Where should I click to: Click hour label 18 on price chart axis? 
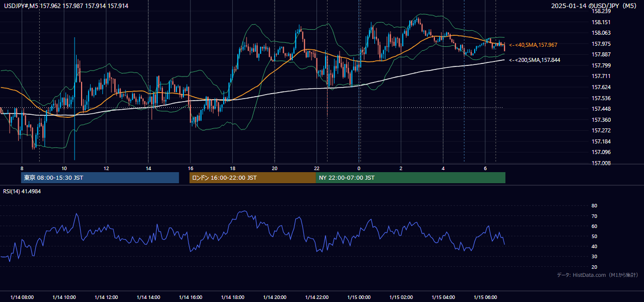tap(232, 168)
